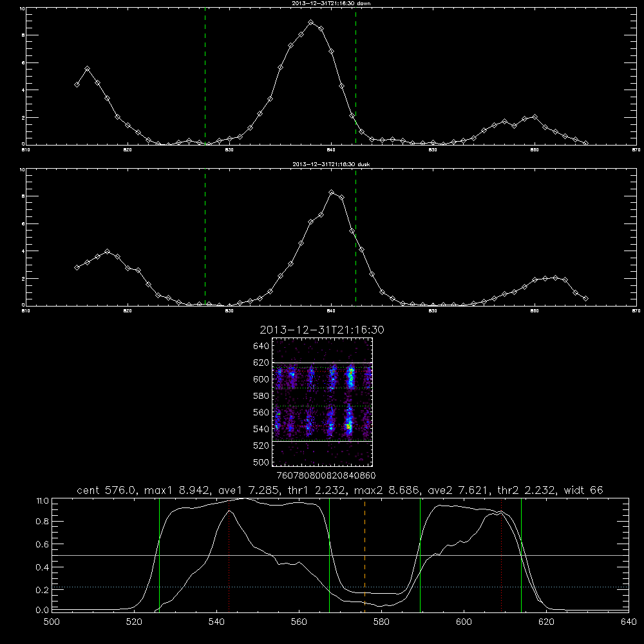
Task: Click the right-side peak diamond near 862 in dusk plot
Action: [555, 278]
